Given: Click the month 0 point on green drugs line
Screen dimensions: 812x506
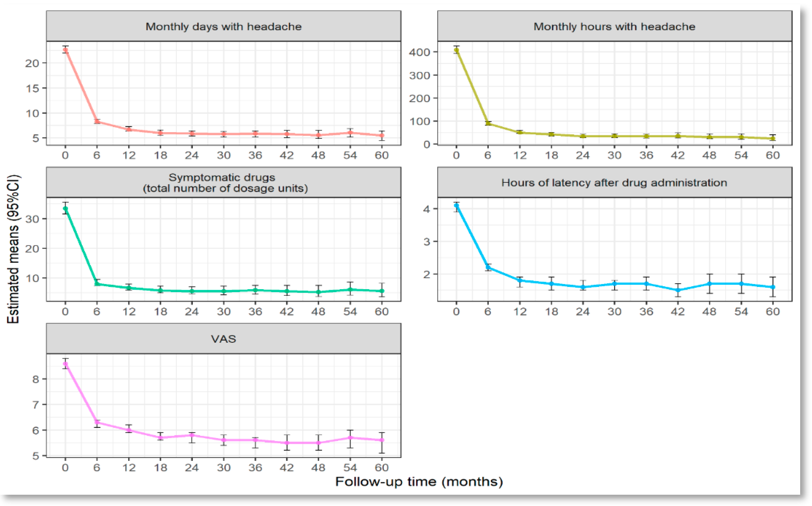Looking at the screenshot, I should 66,209.
